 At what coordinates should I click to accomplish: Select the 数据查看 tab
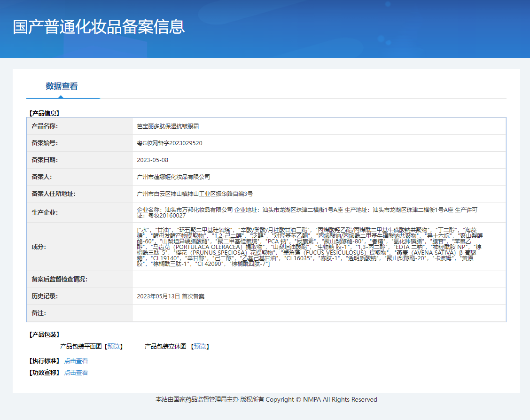[62, 86]
